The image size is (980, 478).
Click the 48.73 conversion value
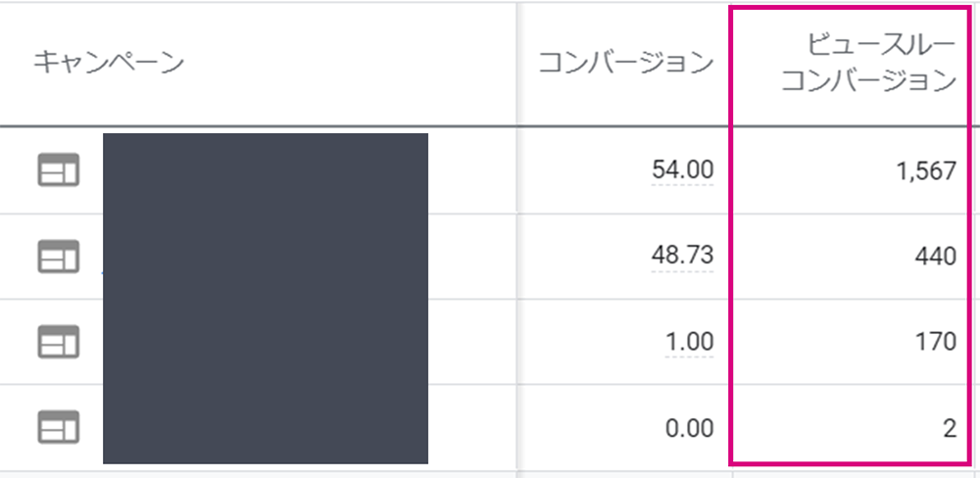(682, 257)
